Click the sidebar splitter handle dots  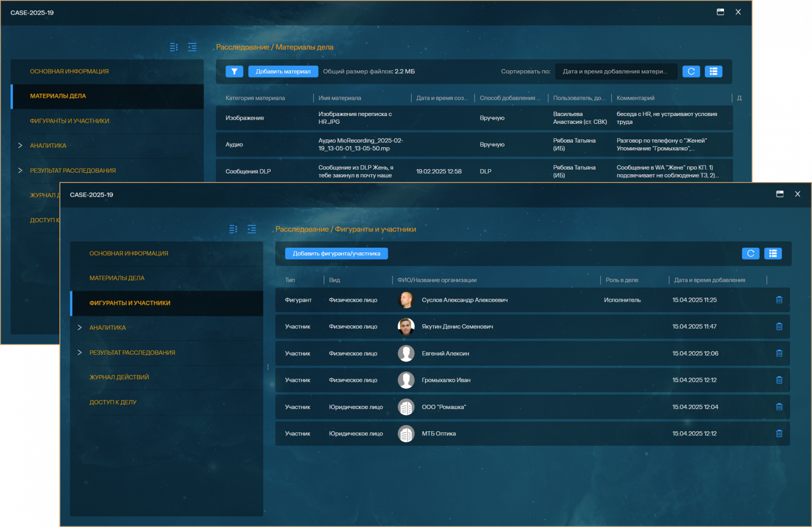[268, 367]
